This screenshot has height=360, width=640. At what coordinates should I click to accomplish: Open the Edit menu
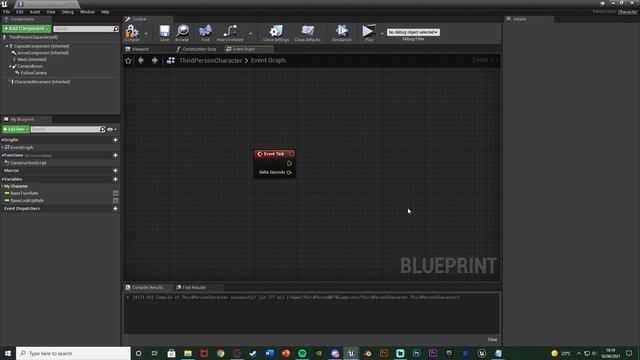click(x=20, y=12)
